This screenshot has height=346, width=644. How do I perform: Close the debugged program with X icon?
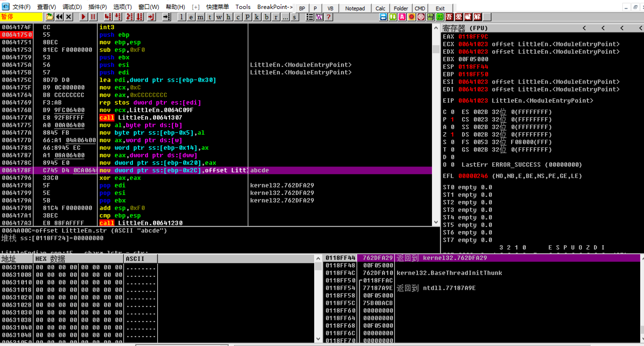[x=69, y=17]
